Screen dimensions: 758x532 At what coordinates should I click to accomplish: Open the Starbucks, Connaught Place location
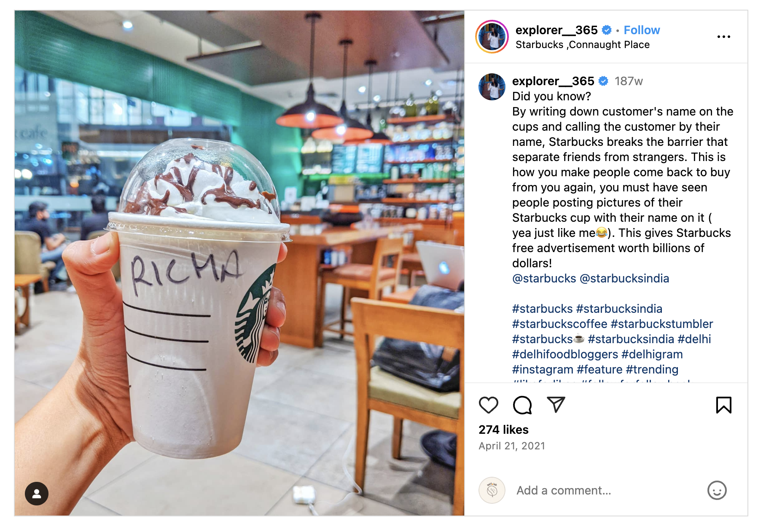tap(582, 45)
